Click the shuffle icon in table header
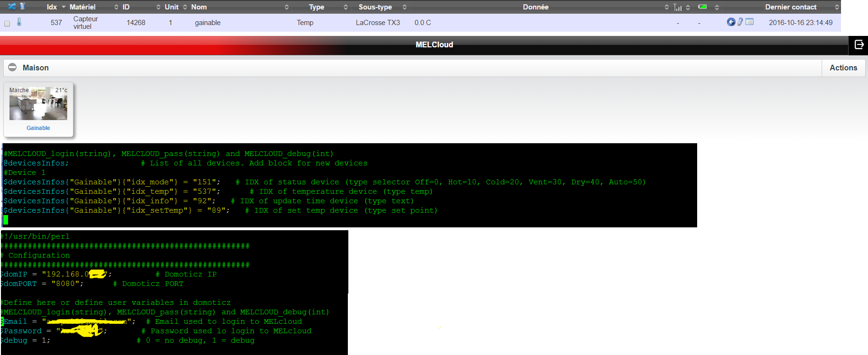Image resolution: width=868 pixels, height=355 pixels. (x=12, y=7)
